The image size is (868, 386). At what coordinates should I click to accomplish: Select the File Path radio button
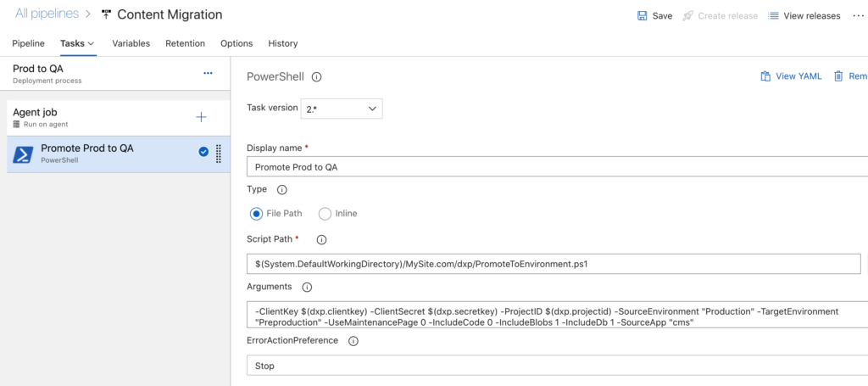coord(256,213)
